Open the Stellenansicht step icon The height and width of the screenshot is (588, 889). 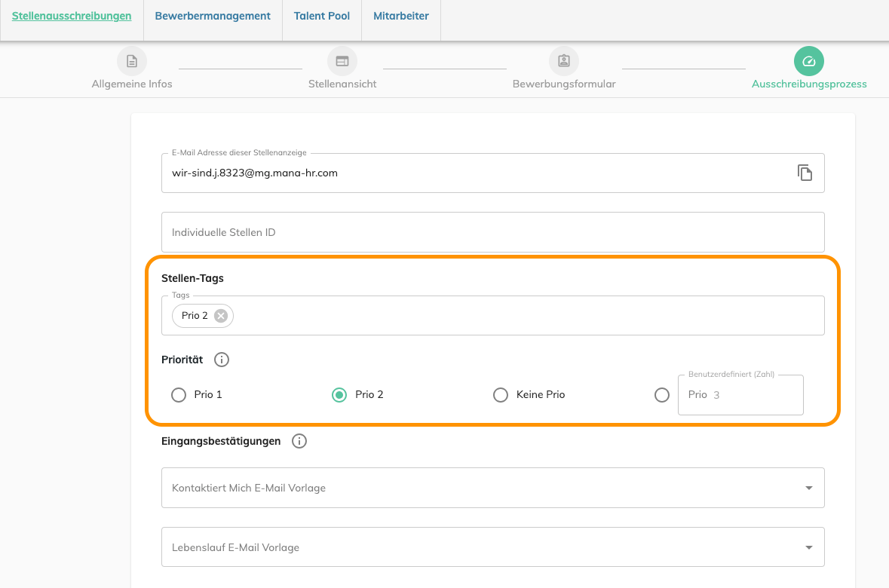(342, 61)
